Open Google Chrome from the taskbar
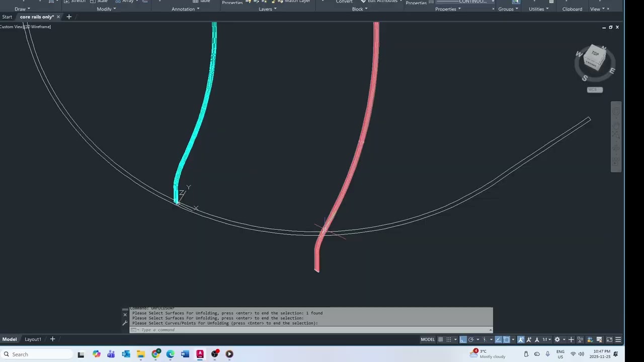Image resolution: width=644 pixels, height=362 pixels. coord(155,354)
